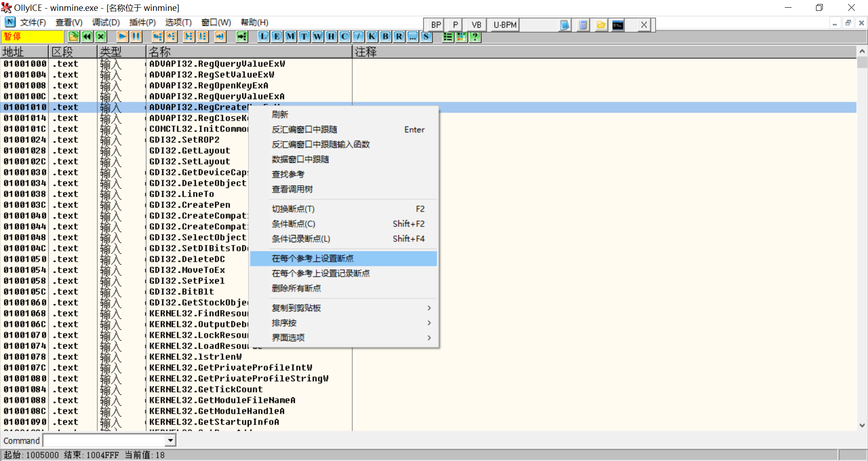Click the Trace over icon
Screen dimensions: 868x461
point(203,37)
